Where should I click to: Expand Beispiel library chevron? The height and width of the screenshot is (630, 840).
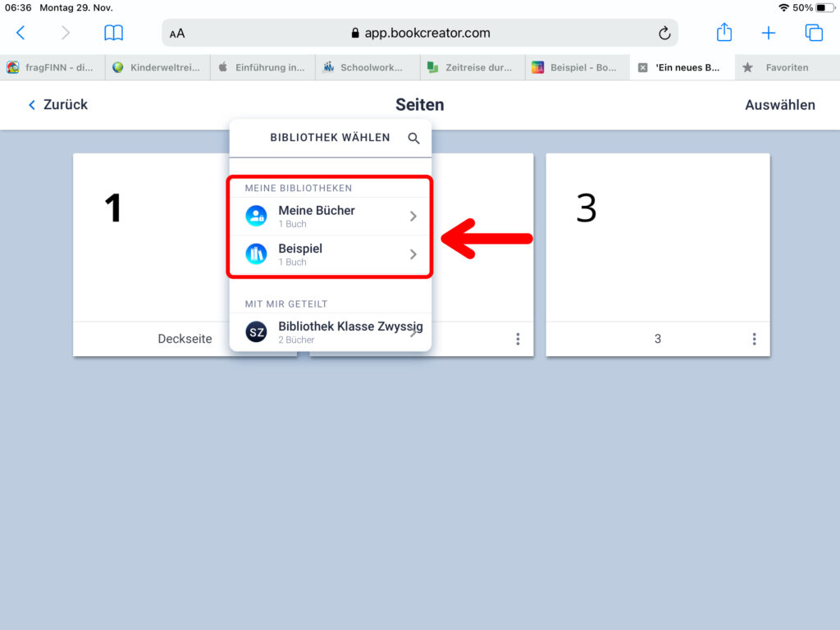point(413,254)
